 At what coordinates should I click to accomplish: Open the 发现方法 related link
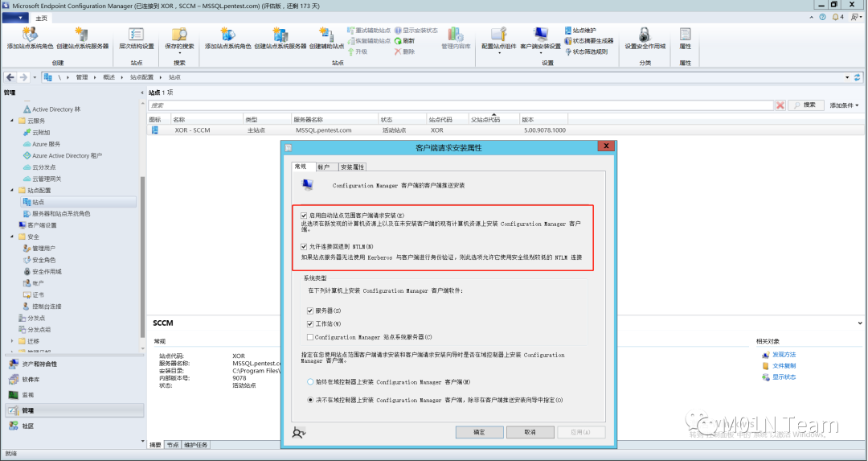coord(784,355)
